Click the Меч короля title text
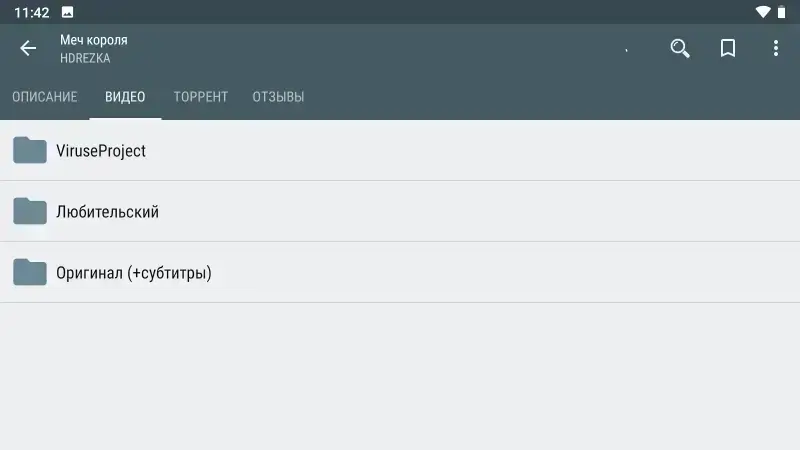The image size is (800, 450). 94,40
